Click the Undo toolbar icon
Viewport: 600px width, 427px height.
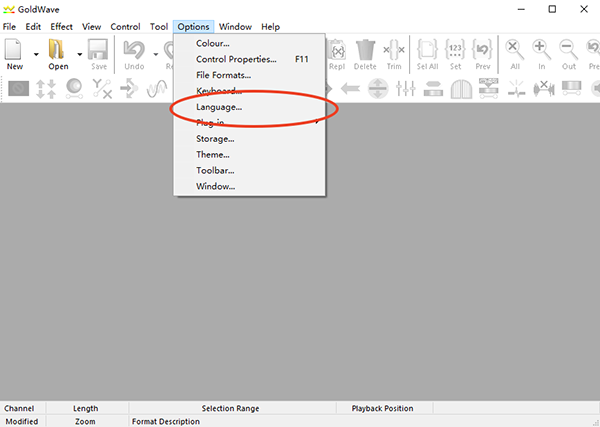click(134, 50)
